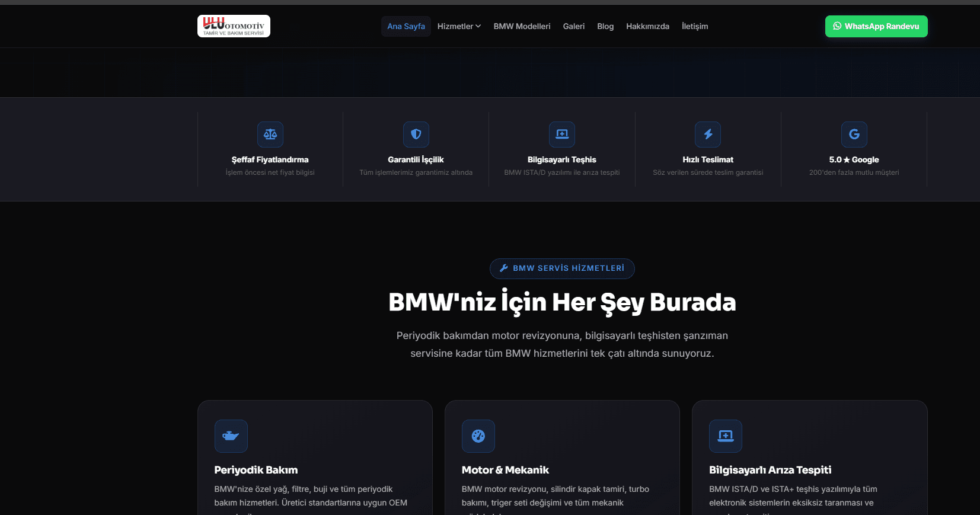This screenshot has width=980, height=515.
Task: Expand the Hizmetler dropdown menu
Action: (x=459, y=26)
